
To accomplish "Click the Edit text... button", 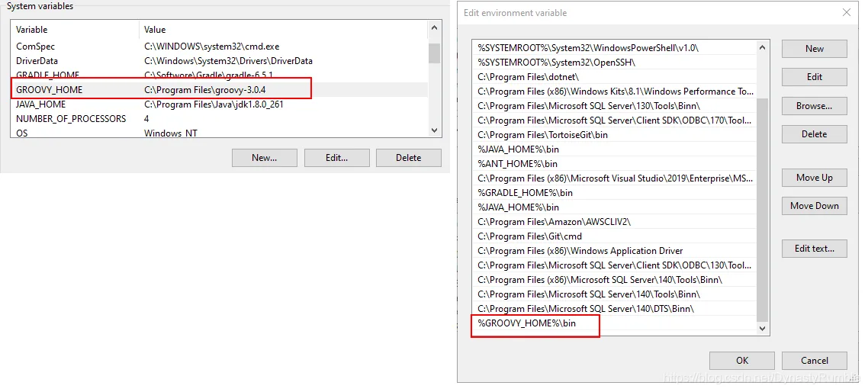I will [815, 249].
